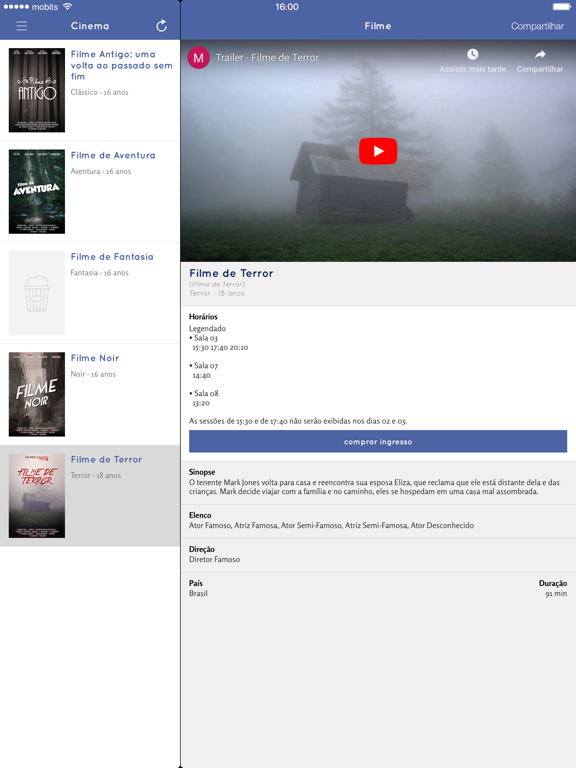This screenshot has height=768, width=576.
Task: Click the Trailer - Filme de Terror title
Action: 267,58
